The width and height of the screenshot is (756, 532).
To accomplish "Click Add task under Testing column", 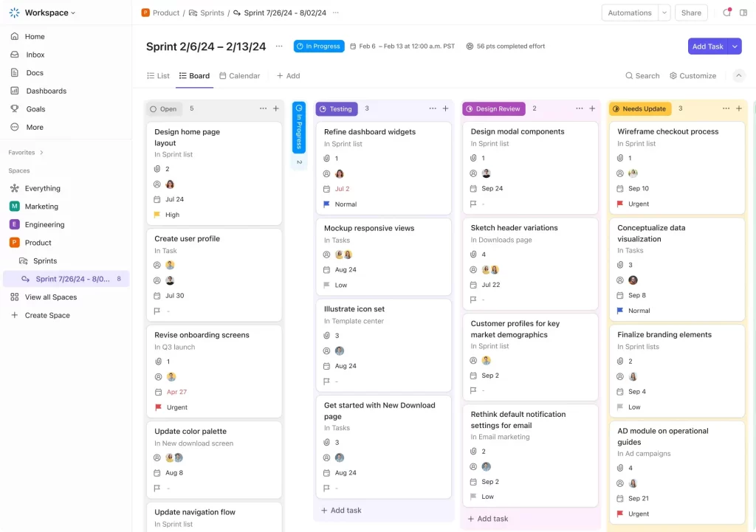I will click(x=341, y=511).
